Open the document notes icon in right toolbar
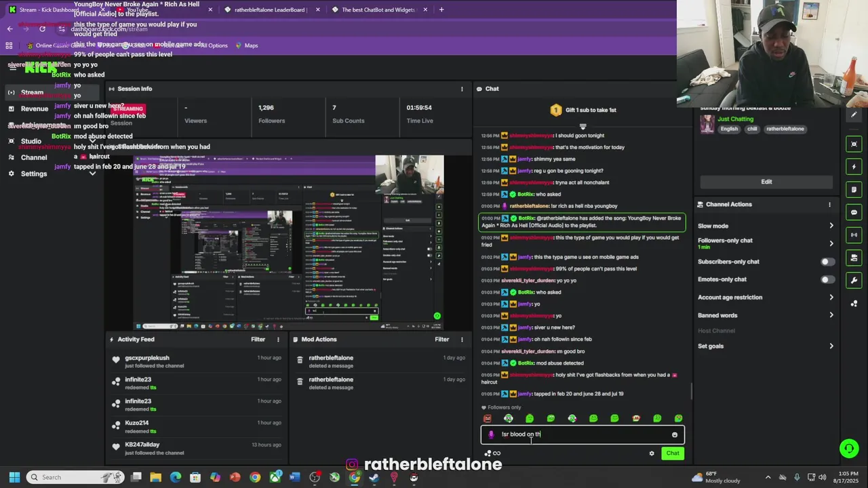Viewport: 868px width, 488px height. (x=854, y=190)
